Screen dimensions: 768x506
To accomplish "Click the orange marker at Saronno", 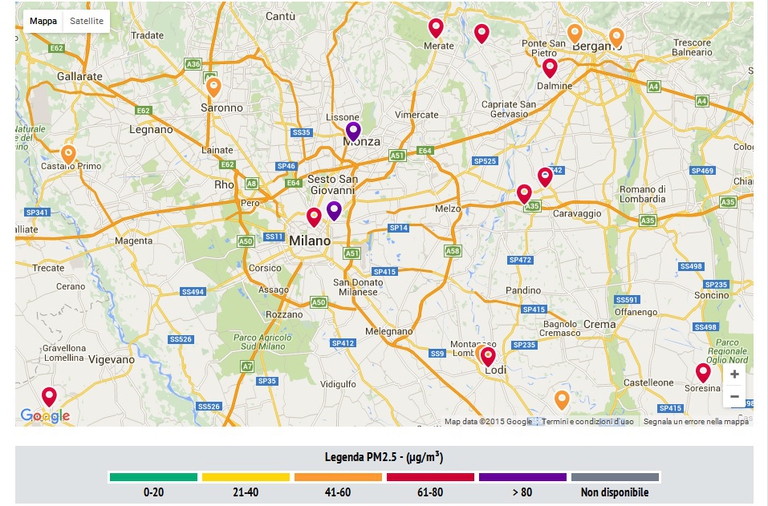I will pyautogui.click(x=213, y=86).
